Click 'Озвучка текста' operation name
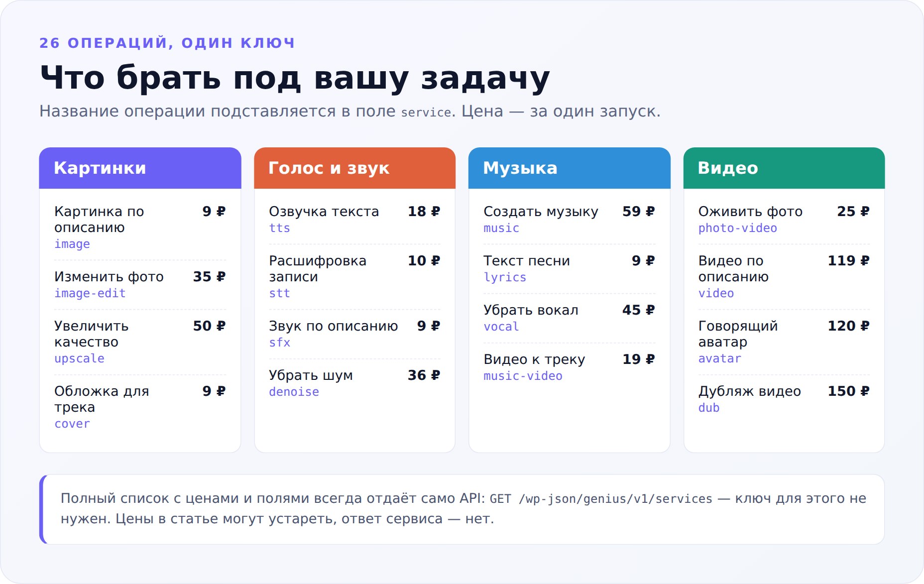 pyautogui.click(x=324, y=212)
